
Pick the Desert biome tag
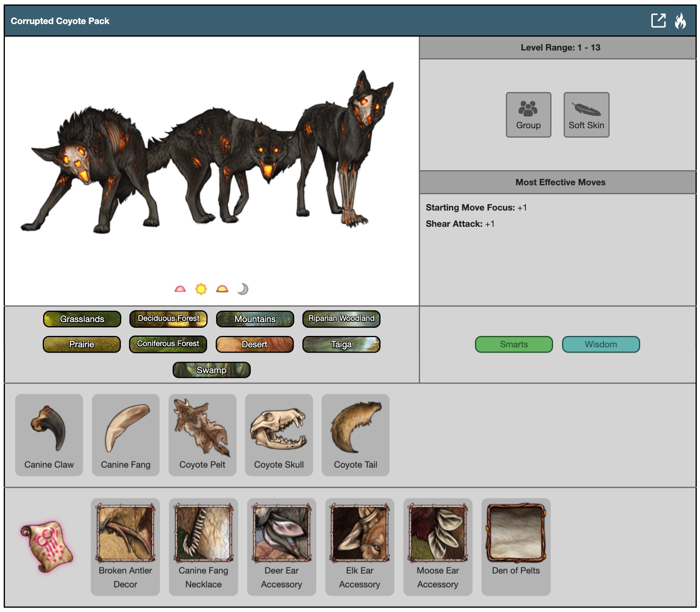click(255, 344)
